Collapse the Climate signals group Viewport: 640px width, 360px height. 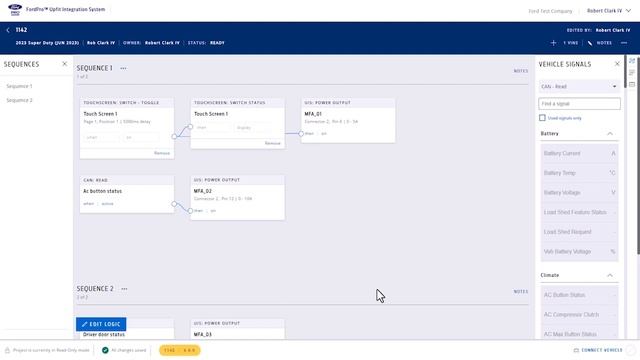609,275
